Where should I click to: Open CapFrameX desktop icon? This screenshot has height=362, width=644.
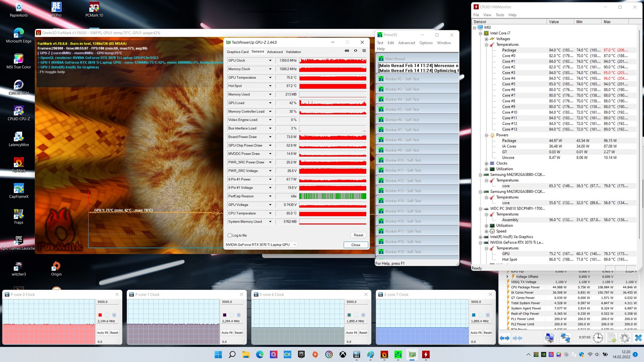19,191
